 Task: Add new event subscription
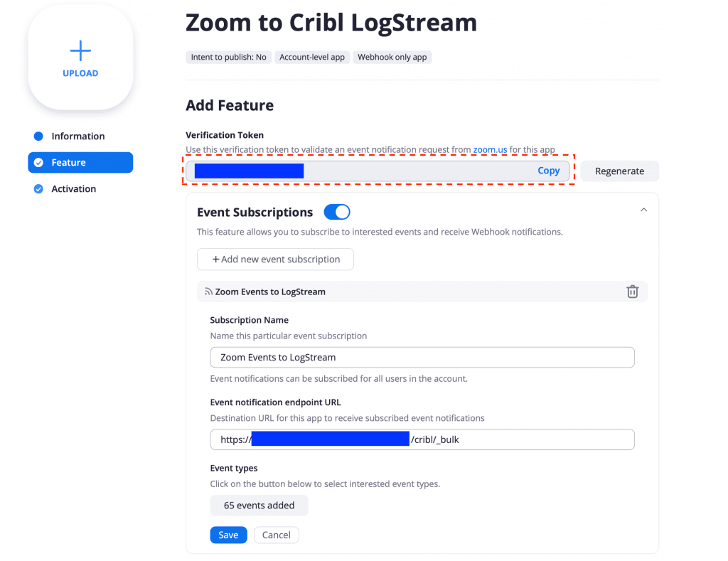(275, 260)
